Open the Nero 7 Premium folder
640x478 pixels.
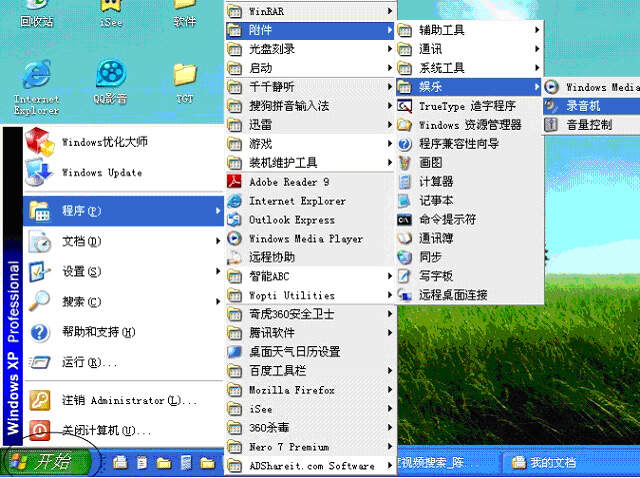(310, 447)
